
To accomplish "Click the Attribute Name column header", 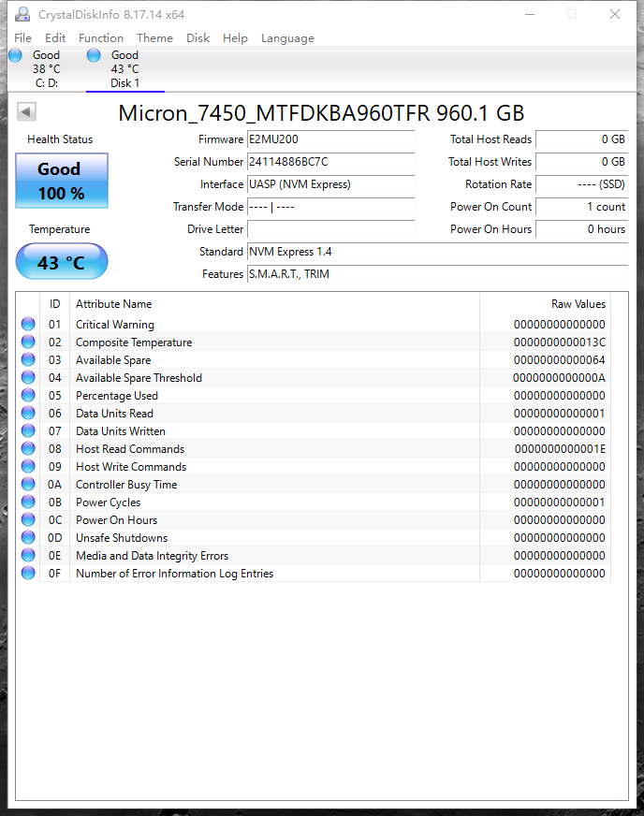I will click(x=274, y=304).
